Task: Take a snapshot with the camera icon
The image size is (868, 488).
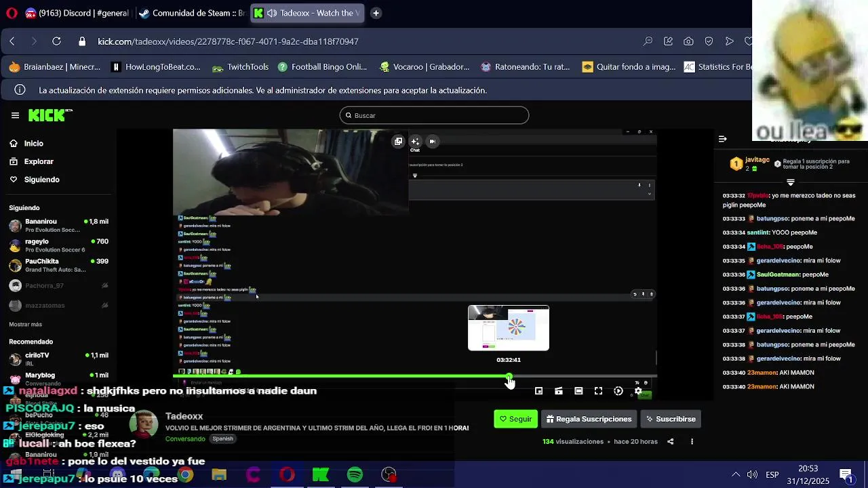Action: 688,41
